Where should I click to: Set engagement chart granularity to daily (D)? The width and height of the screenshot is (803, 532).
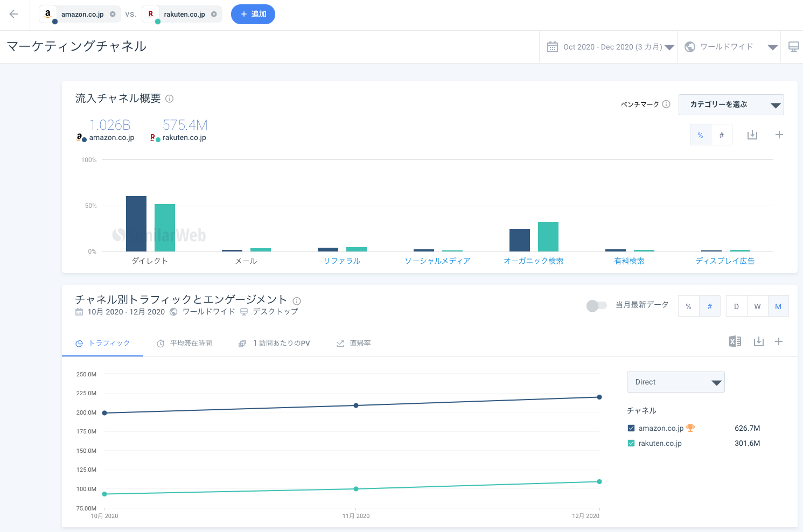click(x=736, y=306)
